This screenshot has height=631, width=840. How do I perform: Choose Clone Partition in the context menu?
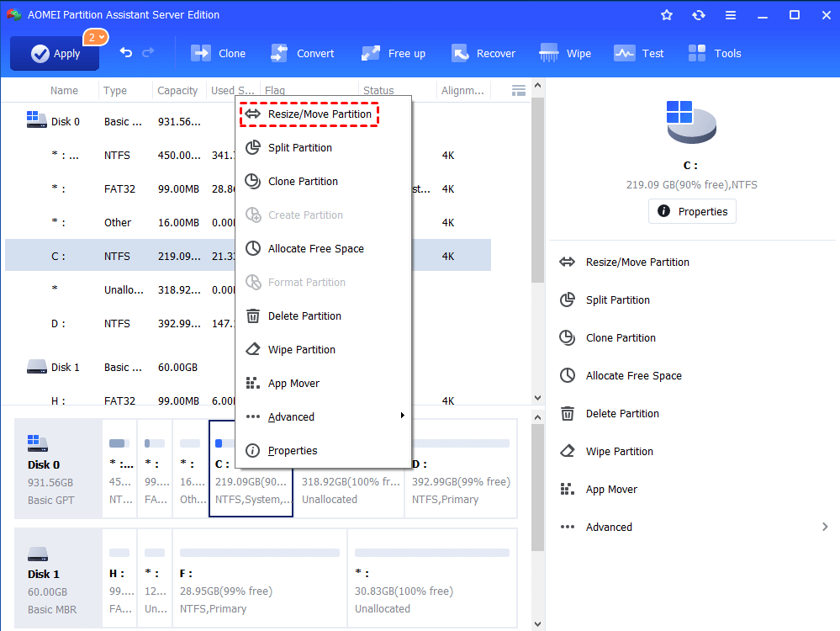click(324, 181)
